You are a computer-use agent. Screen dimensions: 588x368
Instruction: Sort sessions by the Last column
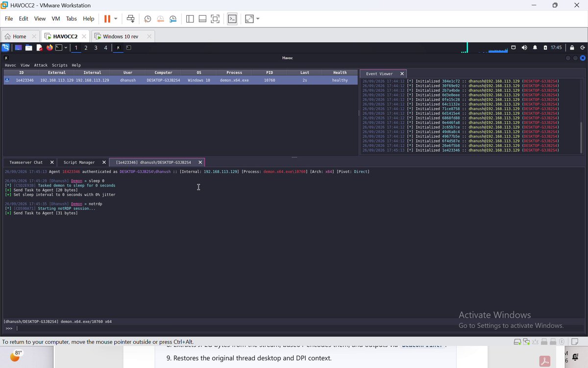tap(305, 73)
